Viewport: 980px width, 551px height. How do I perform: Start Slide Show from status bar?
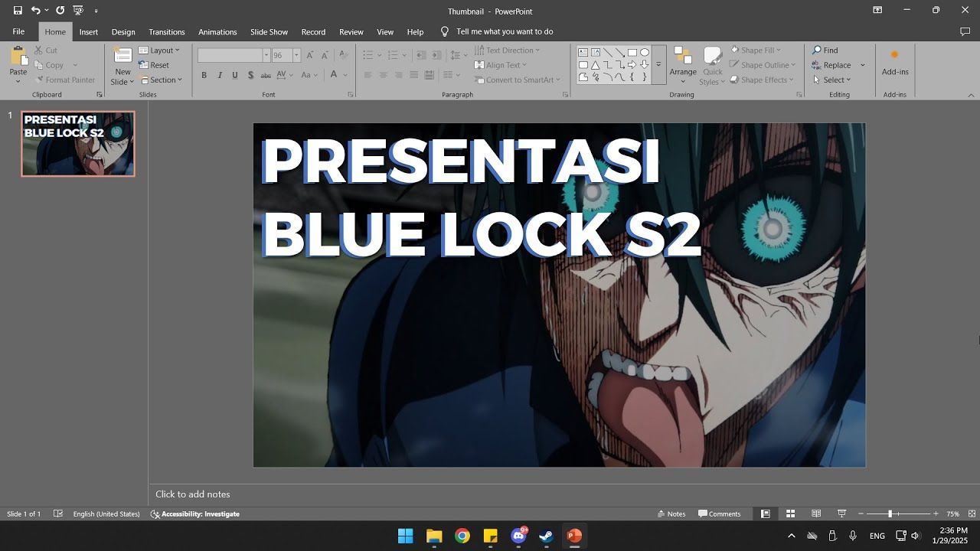tap(841, 514)
